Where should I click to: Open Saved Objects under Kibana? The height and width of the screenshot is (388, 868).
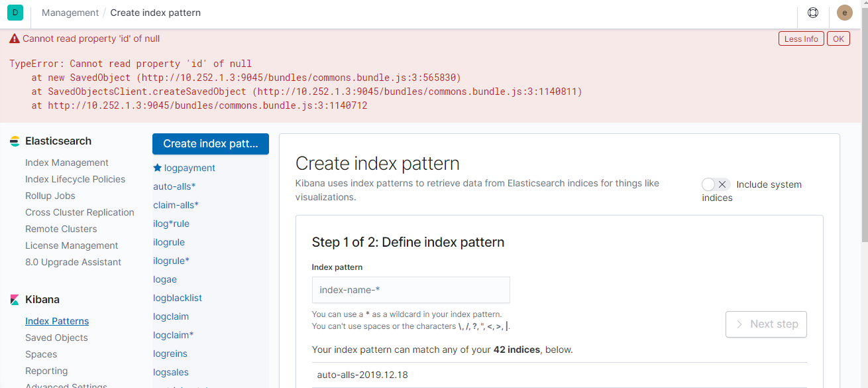(56, 338)
